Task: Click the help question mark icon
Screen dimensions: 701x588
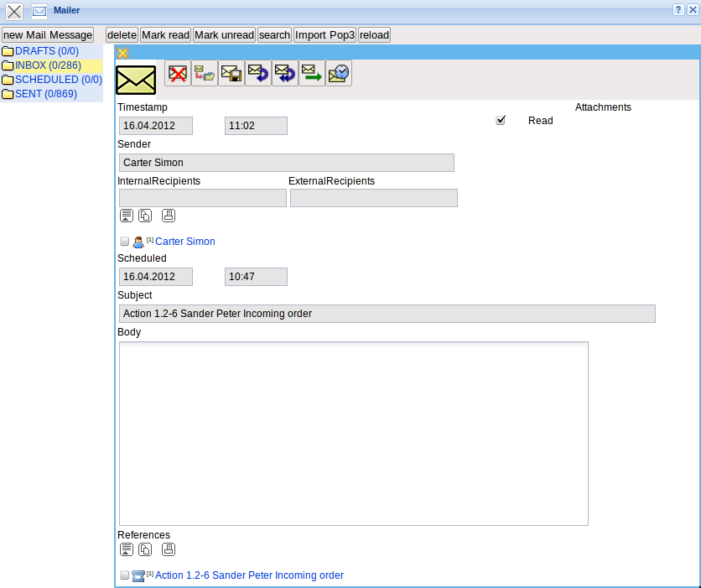Action: click(x=678, y=8)
